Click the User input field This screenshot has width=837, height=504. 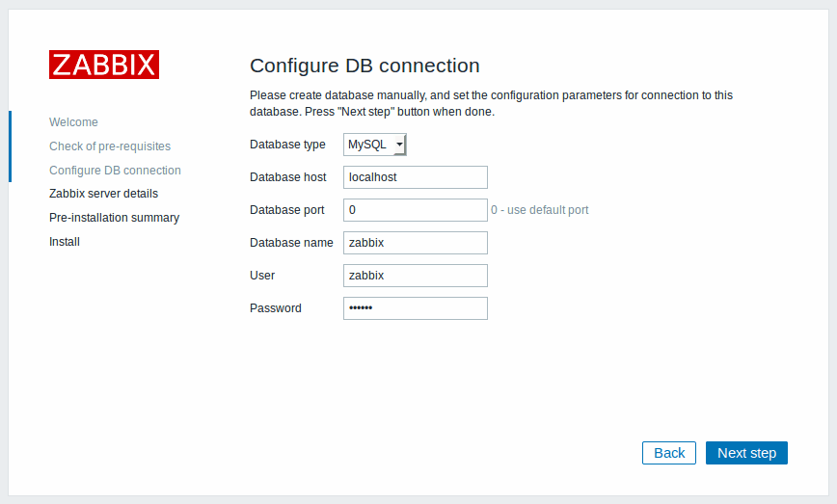[415, 276]
